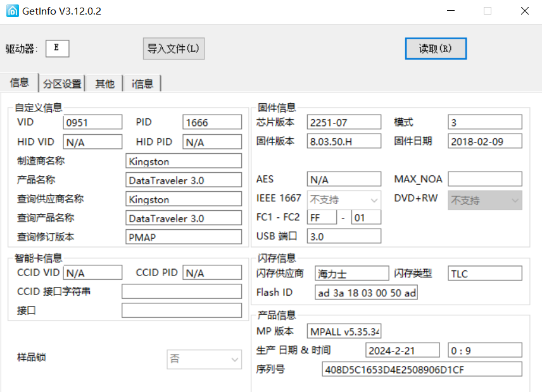Image resolution: width=542 pixels, height=392 pixels.
Task: Click the AES field
Action: 344,179
